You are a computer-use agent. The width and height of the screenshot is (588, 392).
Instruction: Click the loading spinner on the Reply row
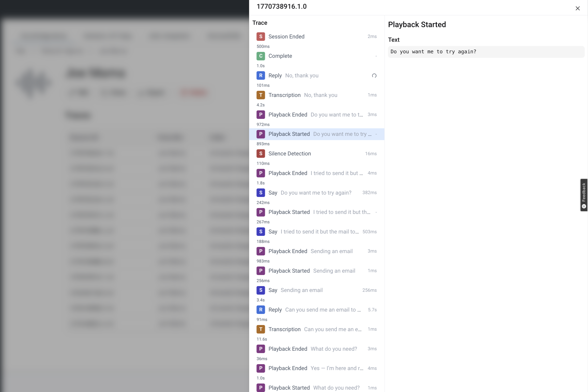[374, 75]
